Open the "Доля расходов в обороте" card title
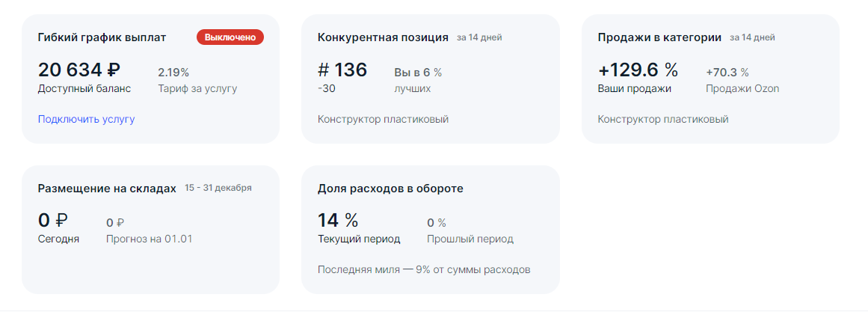This screenshot has height=315, width=868. [390, 189]
